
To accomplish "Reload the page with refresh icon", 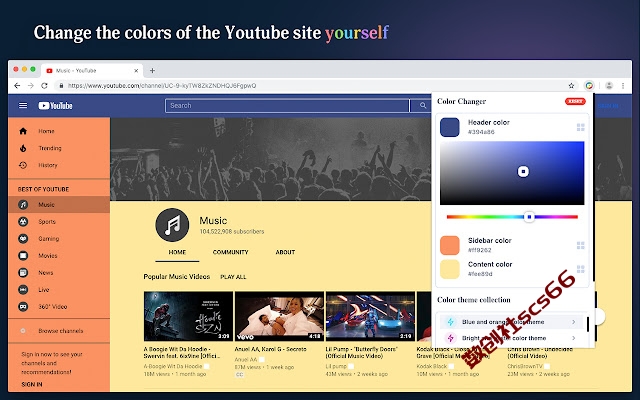I will click(x=44, y=86).
